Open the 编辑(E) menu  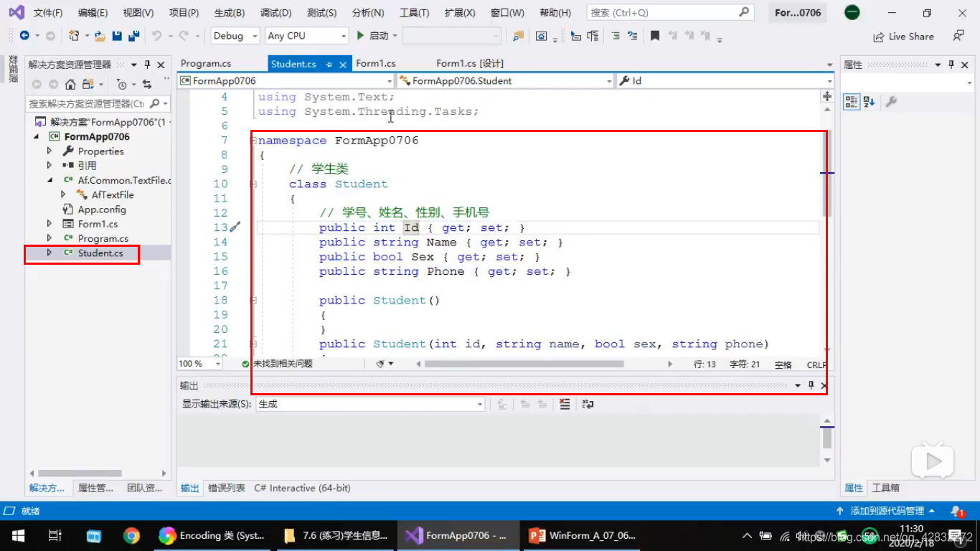tap(93, 13)
